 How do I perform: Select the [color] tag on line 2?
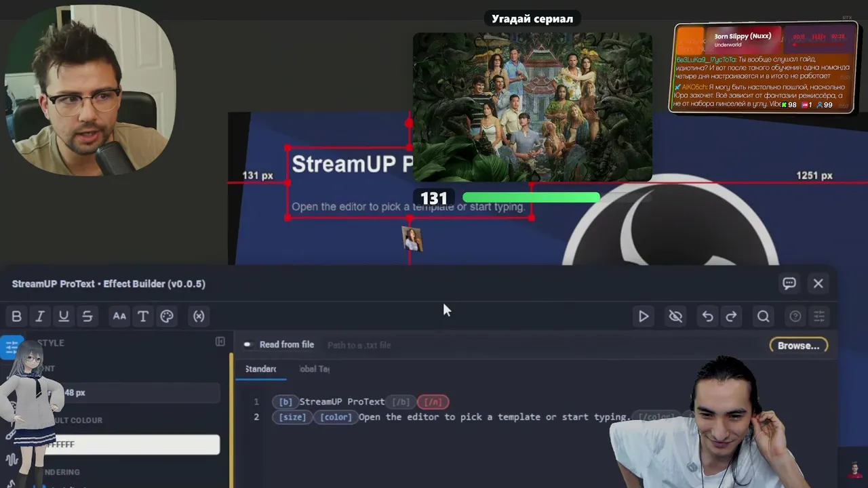[336, 417]
